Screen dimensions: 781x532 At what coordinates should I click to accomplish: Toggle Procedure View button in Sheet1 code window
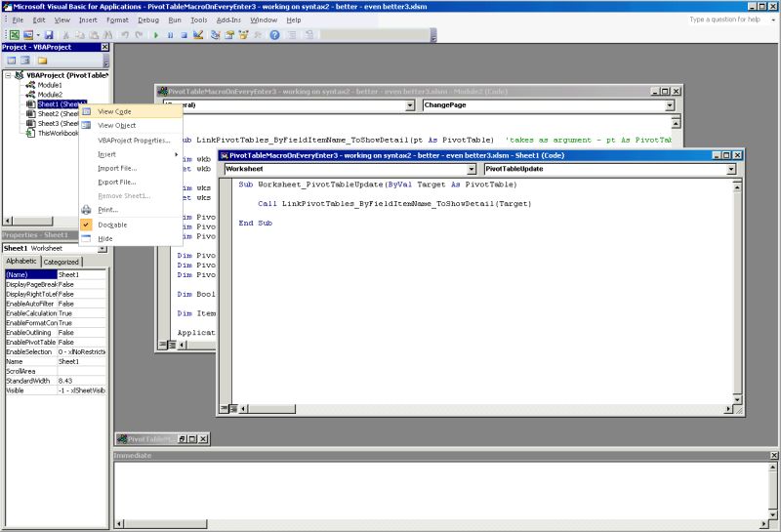(225, 408)
